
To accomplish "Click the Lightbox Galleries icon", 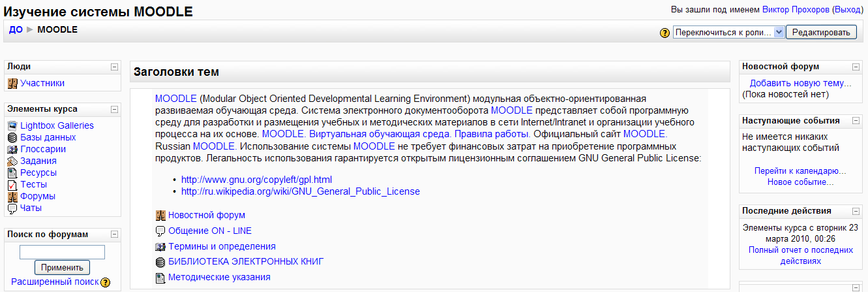I will [12, 125].
